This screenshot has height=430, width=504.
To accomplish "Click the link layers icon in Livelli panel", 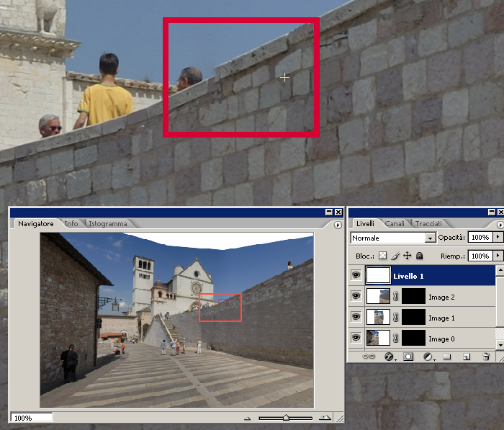I will tap(369, 357).
